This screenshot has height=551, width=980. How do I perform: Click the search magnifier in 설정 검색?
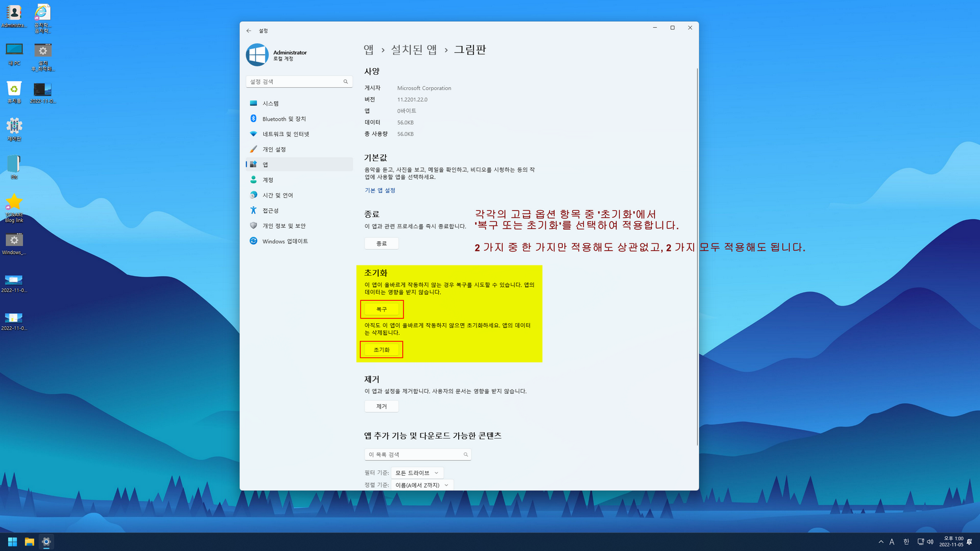[346, 82]
